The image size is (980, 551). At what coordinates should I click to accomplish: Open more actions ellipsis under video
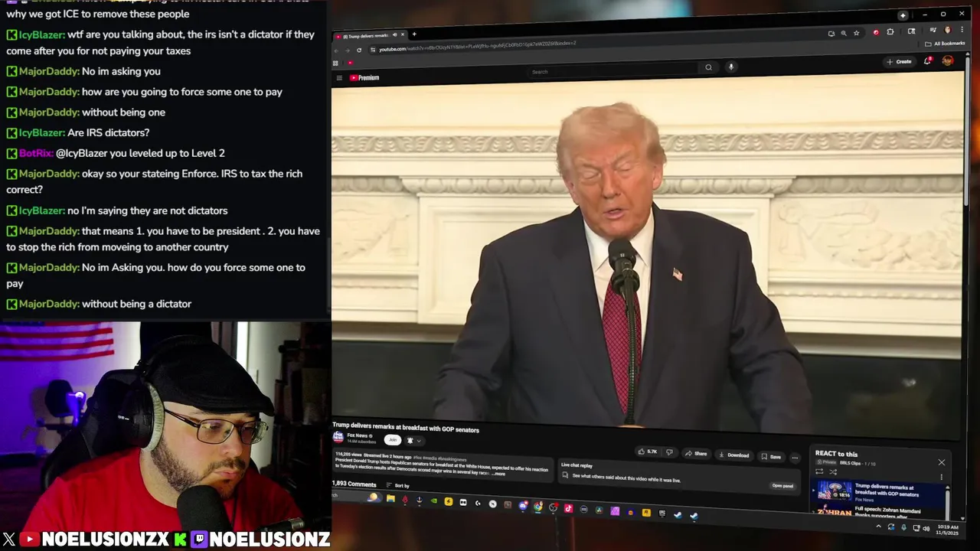click(x=795, y=458)
